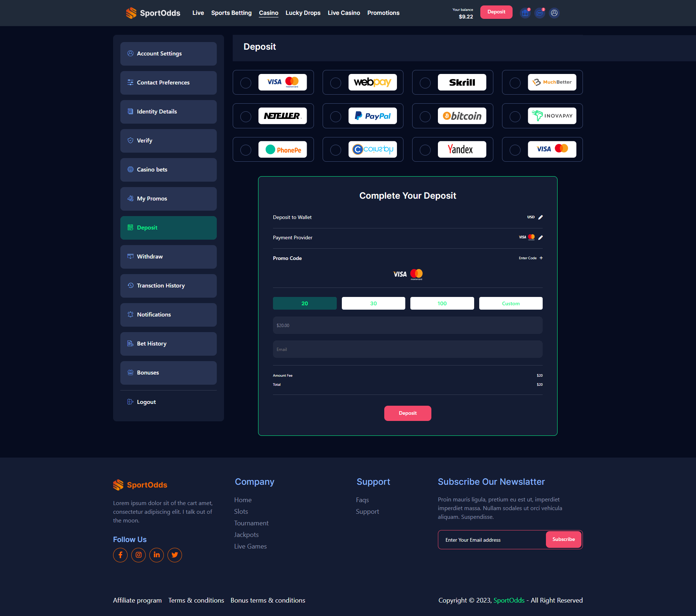696x616 pixels.
Task: Click the Neteller payment logo
Action: click(x=283, y=116)
